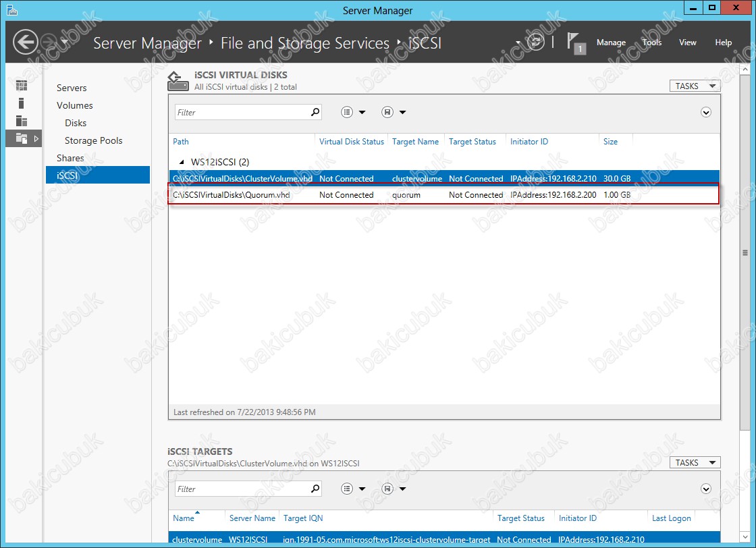
Task: Click File and Storage Services breadcrumb
Action: (304, 43)
